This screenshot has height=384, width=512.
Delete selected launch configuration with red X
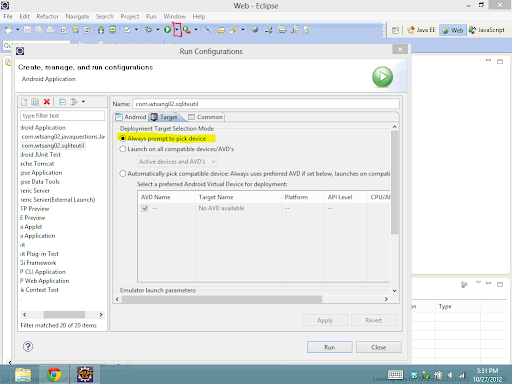coord(47,102)
